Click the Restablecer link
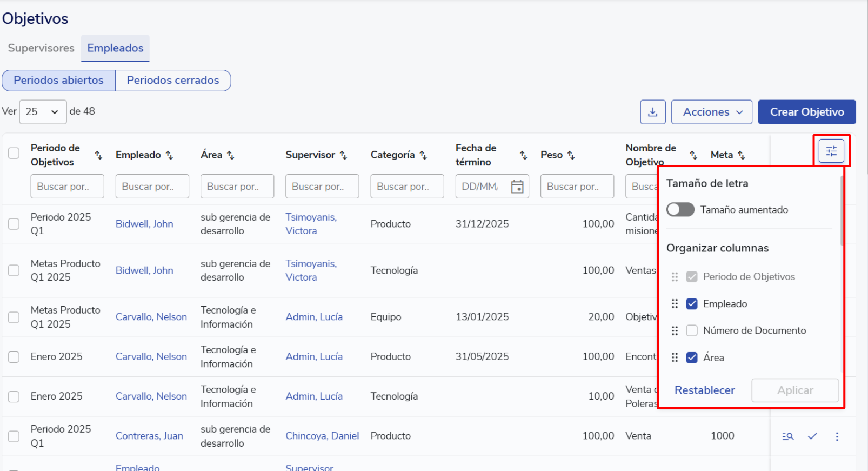 pos(704,390)
